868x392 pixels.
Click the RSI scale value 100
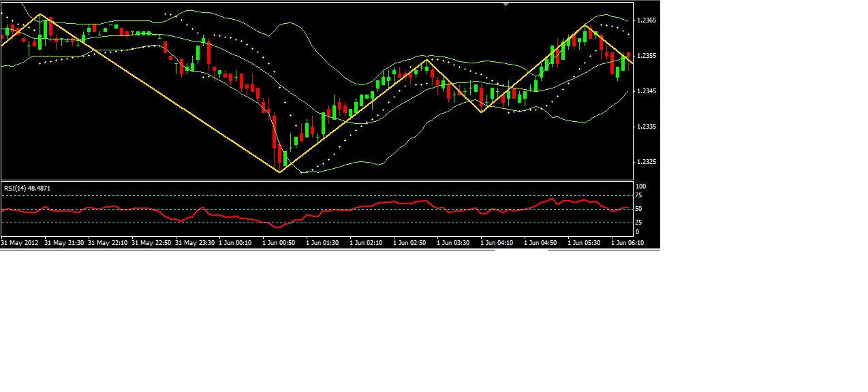[640, 186]
